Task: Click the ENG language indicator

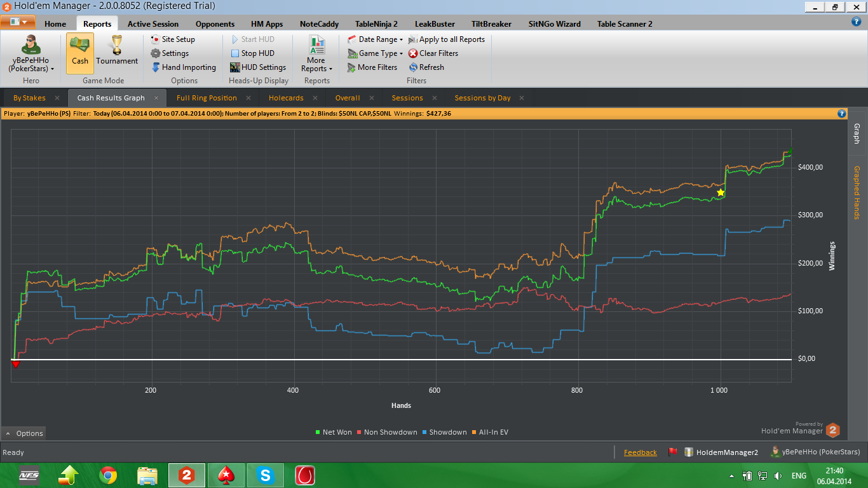Action: click(x=799, y=476)
